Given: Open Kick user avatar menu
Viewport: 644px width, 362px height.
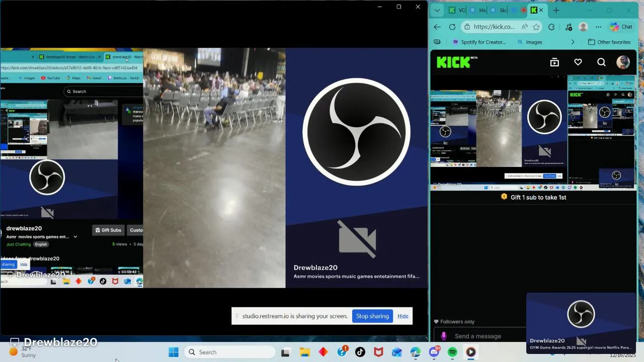Looking at the screenshot, I should [x=623, y=62].
